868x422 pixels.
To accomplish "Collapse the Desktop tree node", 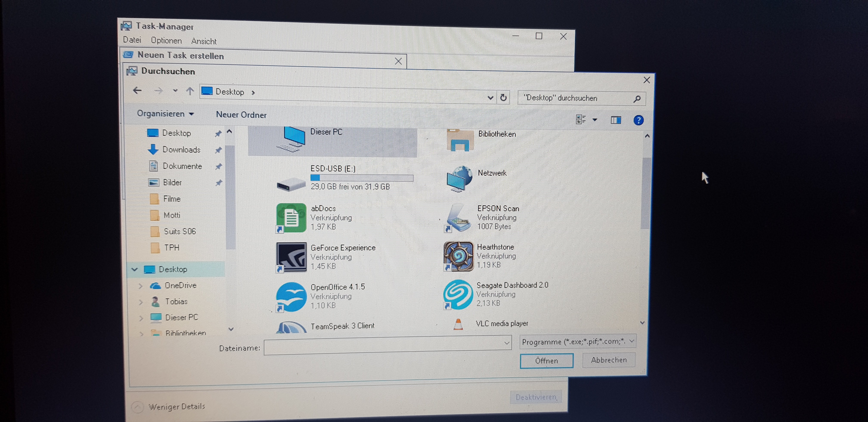I will (135, 269).
